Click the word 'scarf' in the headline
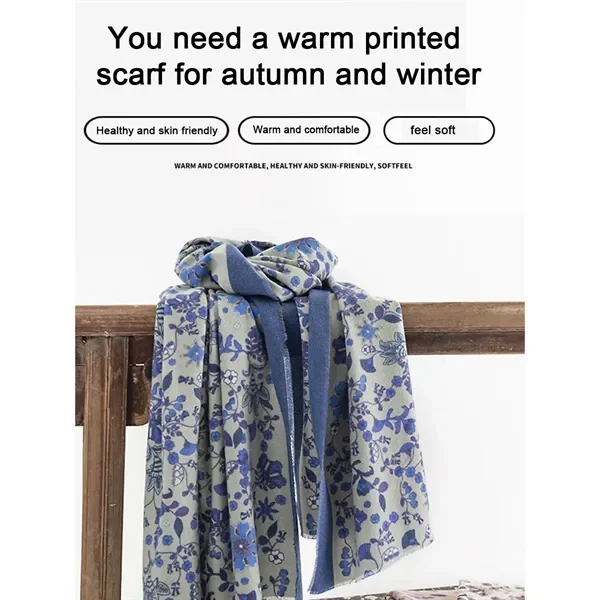 tap(131, 73)
